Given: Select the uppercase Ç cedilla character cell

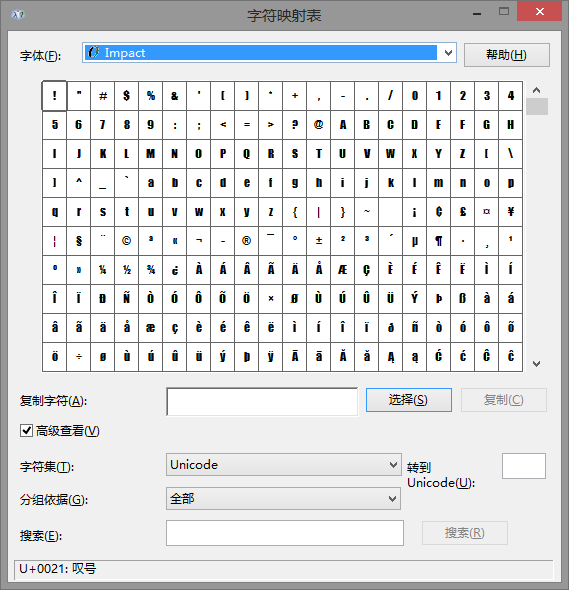Looking at the screenshot, I should [367, 269].
